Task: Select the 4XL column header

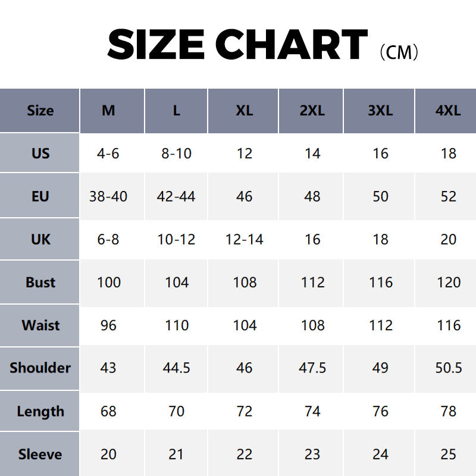Action: pyautogui.click(x=448, y=111)
